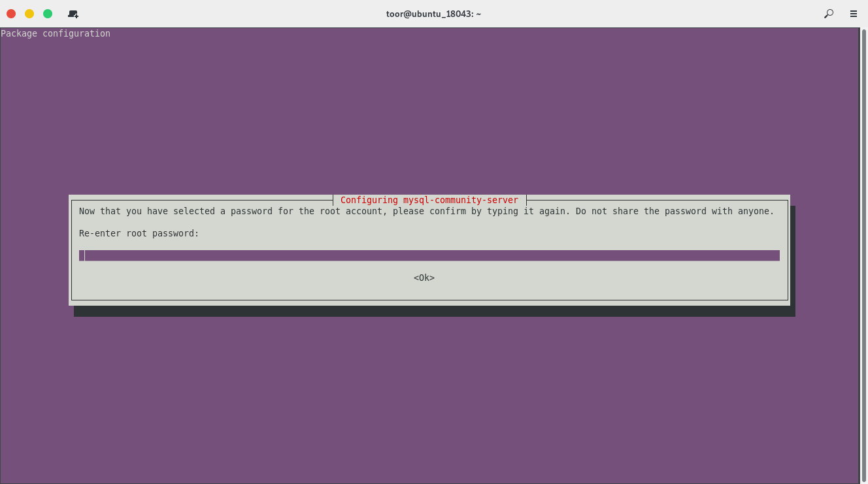Select 'Configuring mysql-community-server' dialog title

429,200
